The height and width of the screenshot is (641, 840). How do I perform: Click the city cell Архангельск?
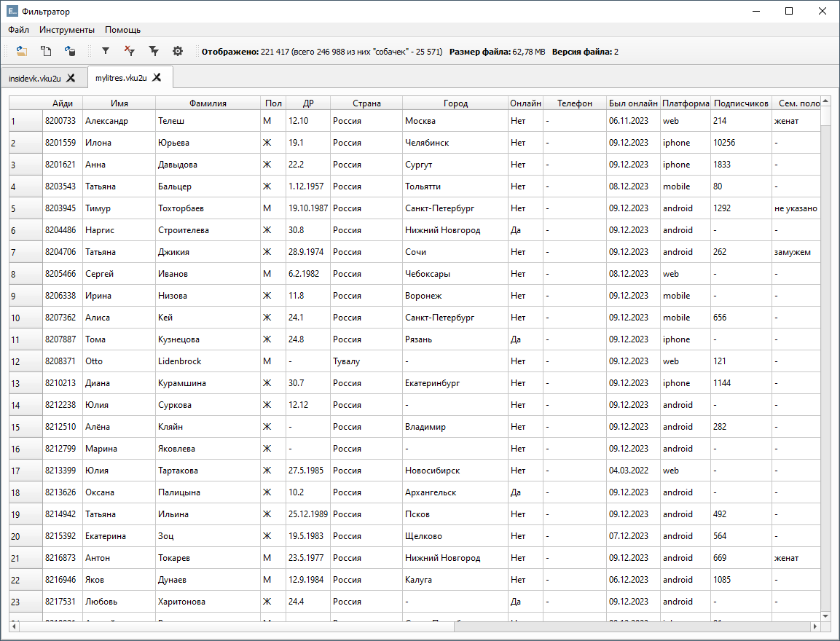coord(455,492)
